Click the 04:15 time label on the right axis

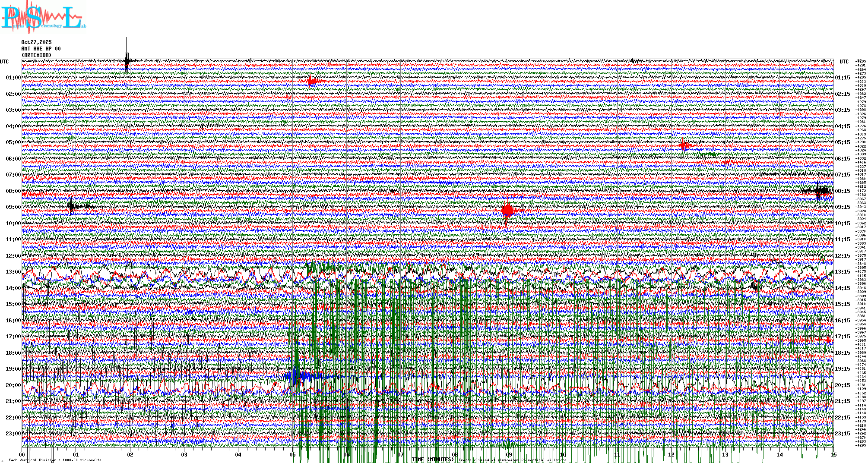[842, 126]
